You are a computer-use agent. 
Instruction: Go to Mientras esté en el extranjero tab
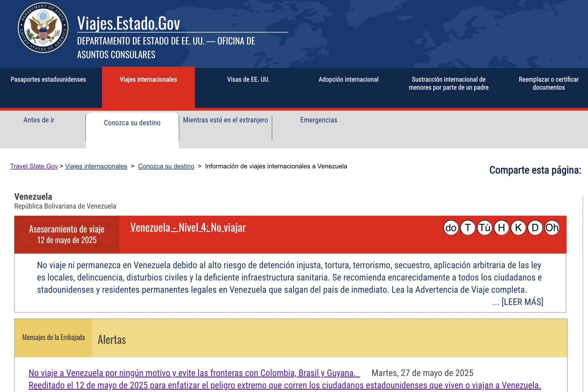point(225,120)
